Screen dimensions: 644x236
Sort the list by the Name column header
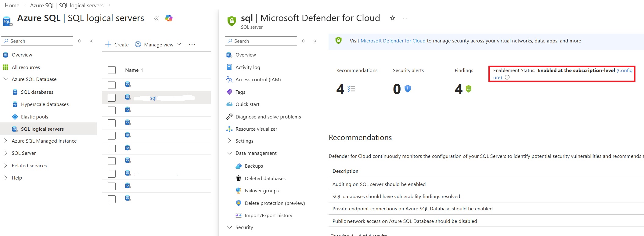click(134, 70)
